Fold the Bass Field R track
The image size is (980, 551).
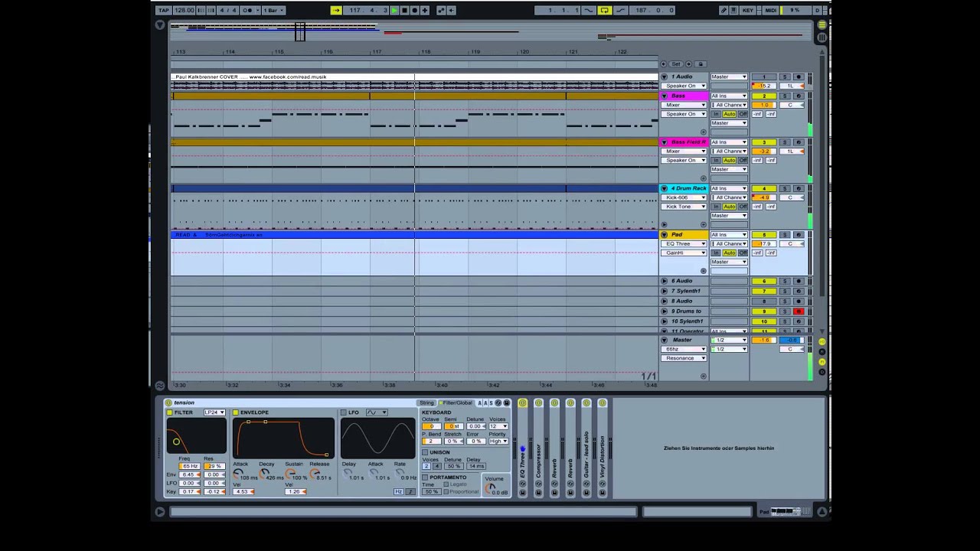point(664,142)
